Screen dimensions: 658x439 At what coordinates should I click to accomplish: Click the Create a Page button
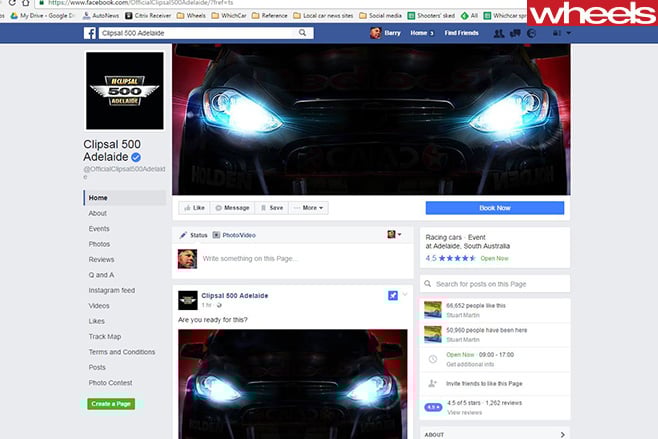(111, 404)
